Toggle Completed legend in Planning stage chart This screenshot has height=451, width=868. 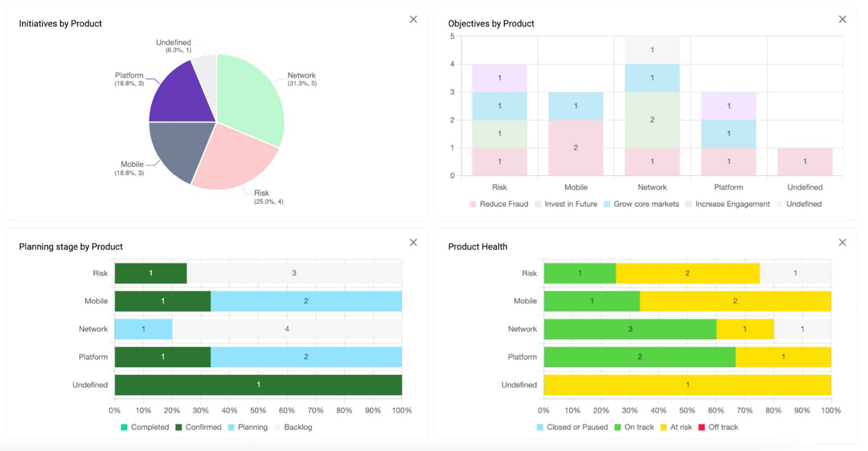(145, 427)
